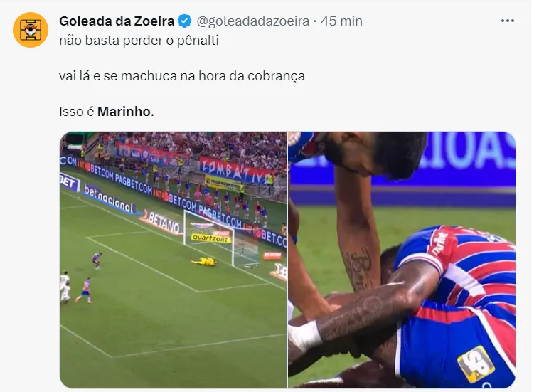Click the yellow quartzolit banner in goal
This screenshot has height=392, width=539.
click(210, 238)
